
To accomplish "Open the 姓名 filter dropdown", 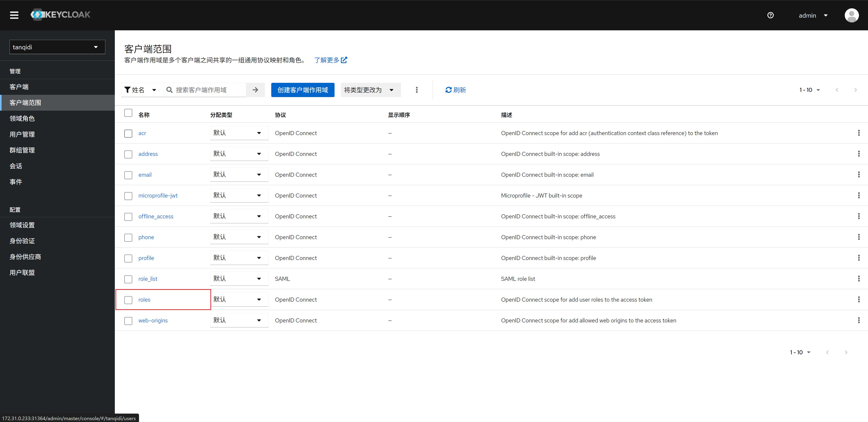I will click(x=142, y=90).
